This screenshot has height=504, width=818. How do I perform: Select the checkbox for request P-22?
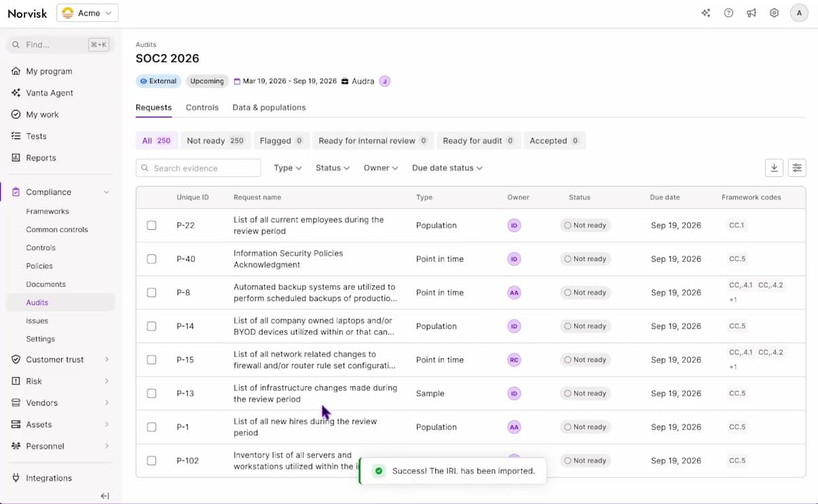coord(151,225)
